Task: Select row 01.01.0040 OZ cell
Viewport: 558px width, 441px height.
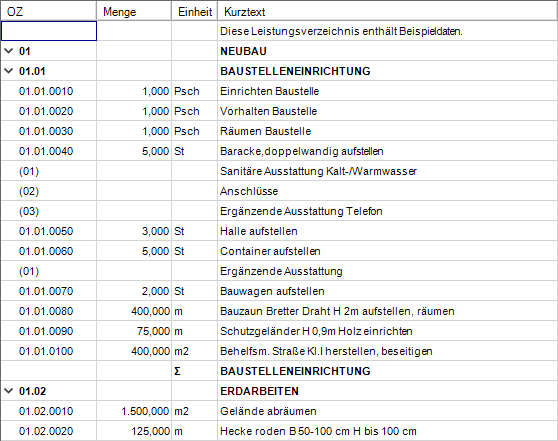Action: (x=49, y=151)
